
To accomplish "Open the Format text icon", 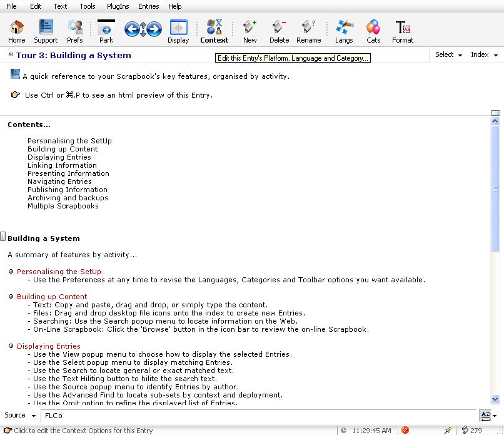I will (x=403, y=31).
